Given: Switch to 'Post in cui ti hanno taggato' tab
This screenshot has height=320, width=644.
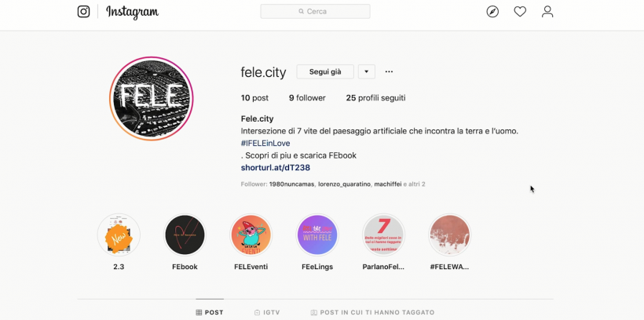Looking at the screenshot, I should pyautogui.click(x=372, y=312).
